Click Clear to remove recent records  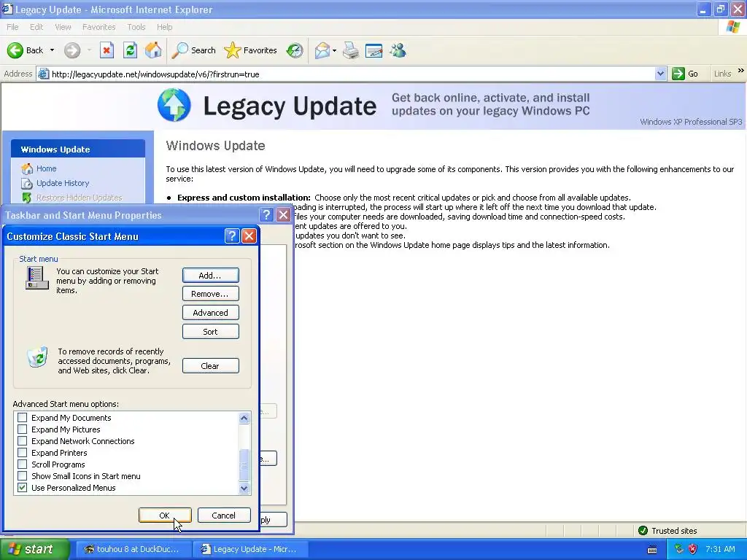point(211,366)
